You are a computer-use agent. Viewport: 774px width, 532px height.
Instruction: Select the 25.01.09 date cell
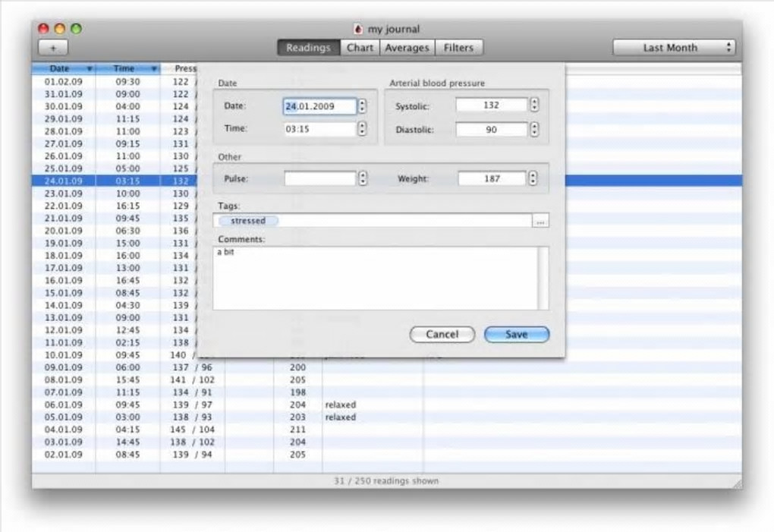64,168
